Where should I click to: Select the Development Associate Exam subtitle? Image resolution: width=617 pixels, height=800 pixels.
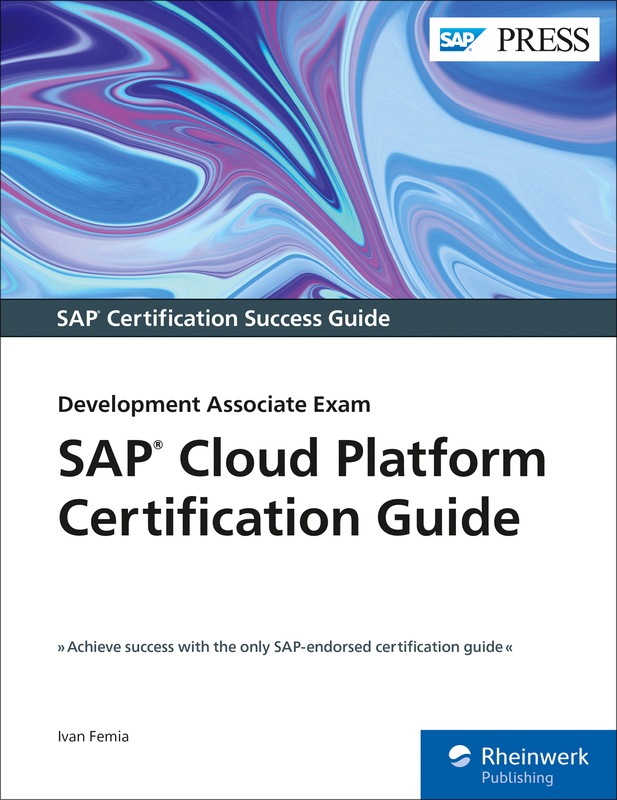tap(213, 405)
